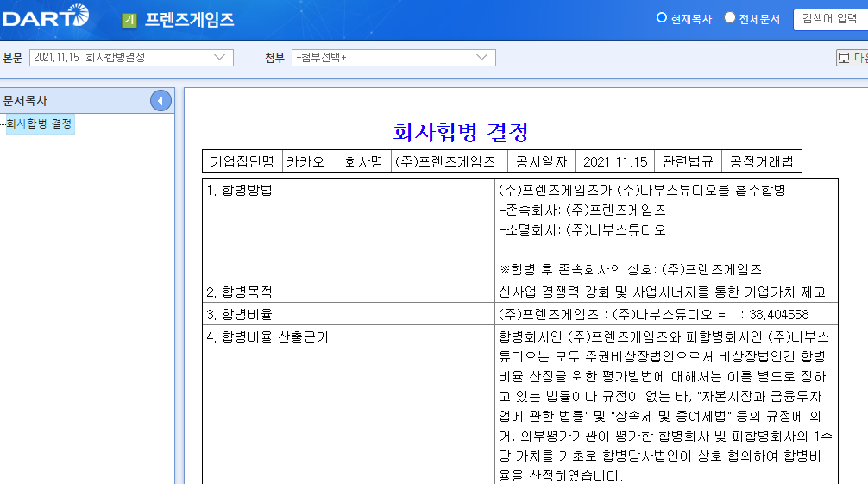Viewport: 868px width, 484px height.
Task: Click the green 기 badge icon
Action: point(129,21)
